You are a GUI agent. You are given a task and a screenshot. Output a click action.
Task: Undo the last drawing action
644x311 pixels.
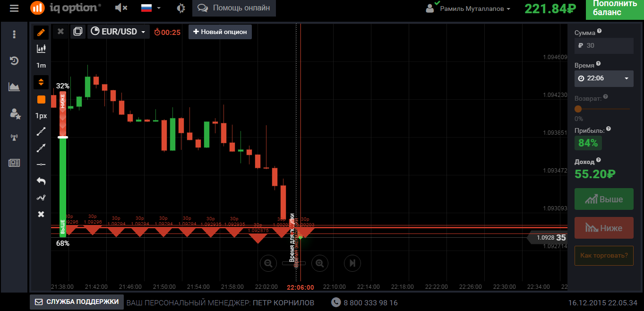[x=41, y=181]
